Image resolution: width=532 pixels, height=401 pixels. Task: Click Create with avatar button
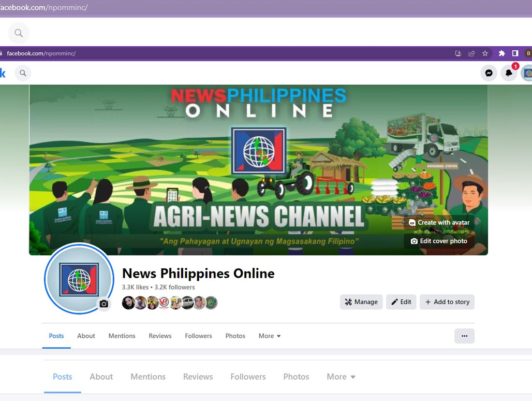pos(439,222)
